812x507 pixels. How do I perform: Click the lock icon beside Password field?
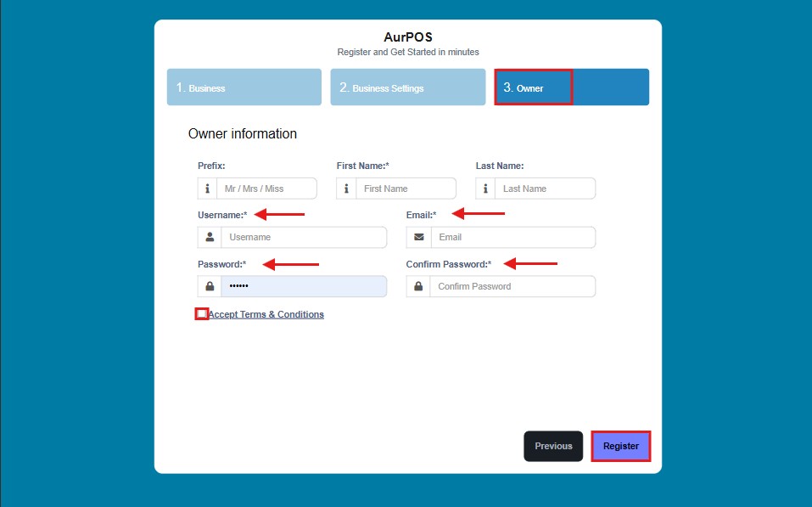[210, 286]
